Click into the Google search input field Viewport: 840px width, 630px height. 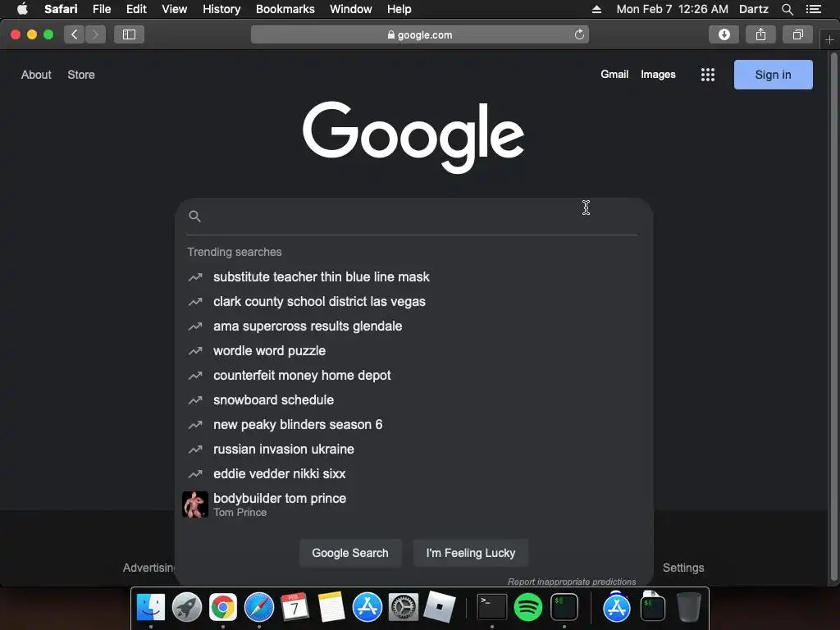click(x=421, y=217)
